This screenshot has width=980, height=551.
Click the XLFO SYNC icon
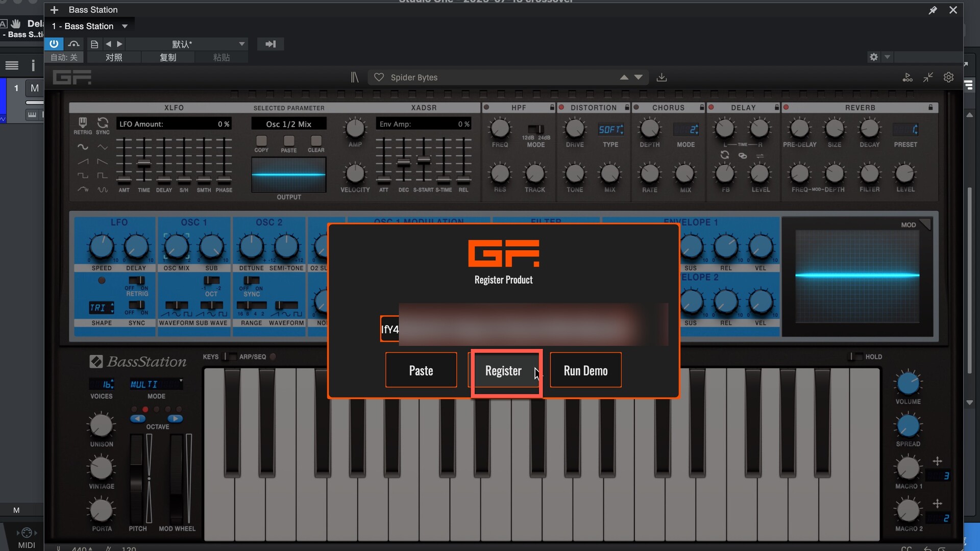coord(103,122)
